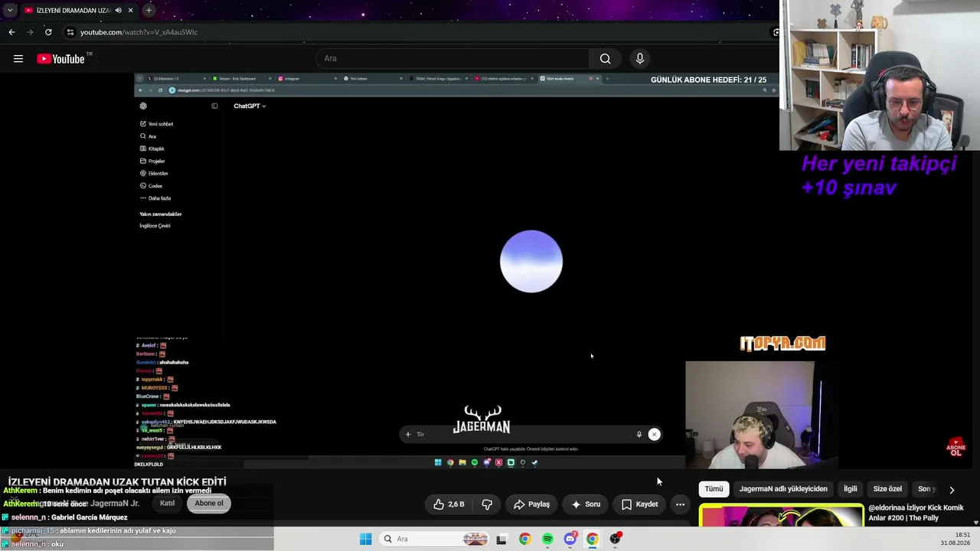
Task: Open the YouTube hamburger guide menu
Action: tap(18, 59)
